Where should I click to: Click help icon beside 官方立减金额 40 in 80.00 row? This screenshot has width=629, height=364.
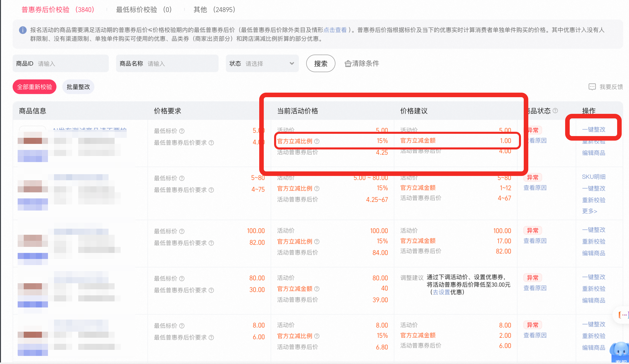317,289
